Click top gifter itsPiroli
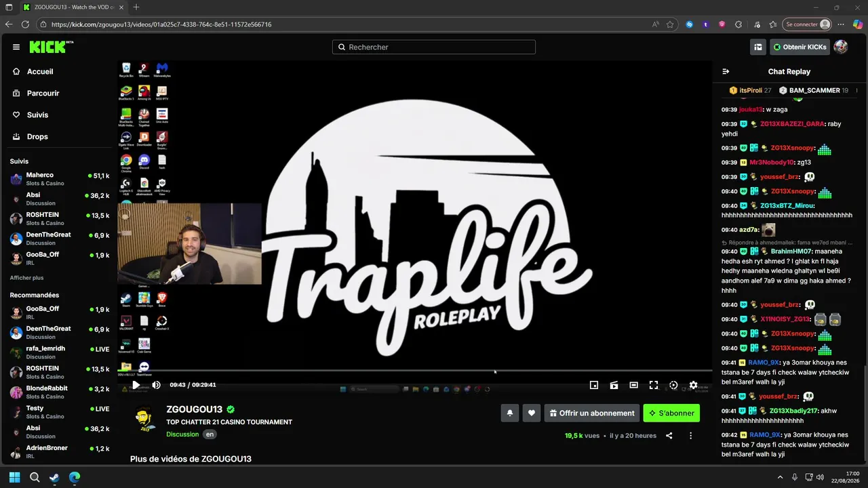 (x=751, y=90)
